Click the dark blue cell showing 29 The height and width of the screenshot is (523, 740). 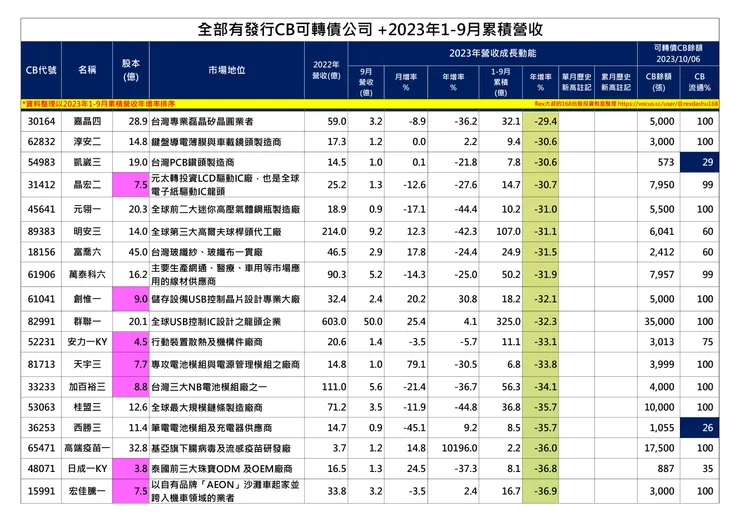(x=699, y=162)
